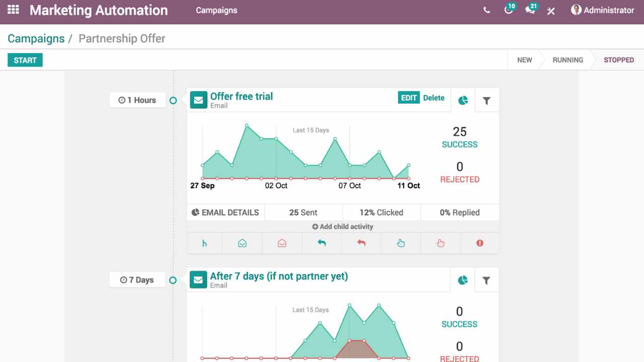This screenshot has height=362, width=644.
Task: Add mail bounced child activity (exclamation icon)
Action: (x=480, y=243)
